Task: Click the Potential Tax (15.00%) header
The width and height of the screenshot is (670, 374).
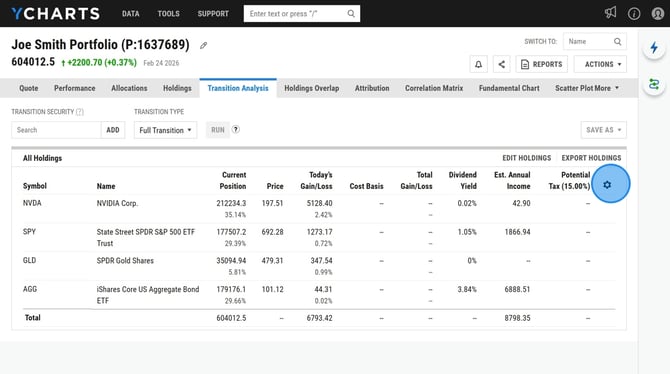Action: (569, 180)
